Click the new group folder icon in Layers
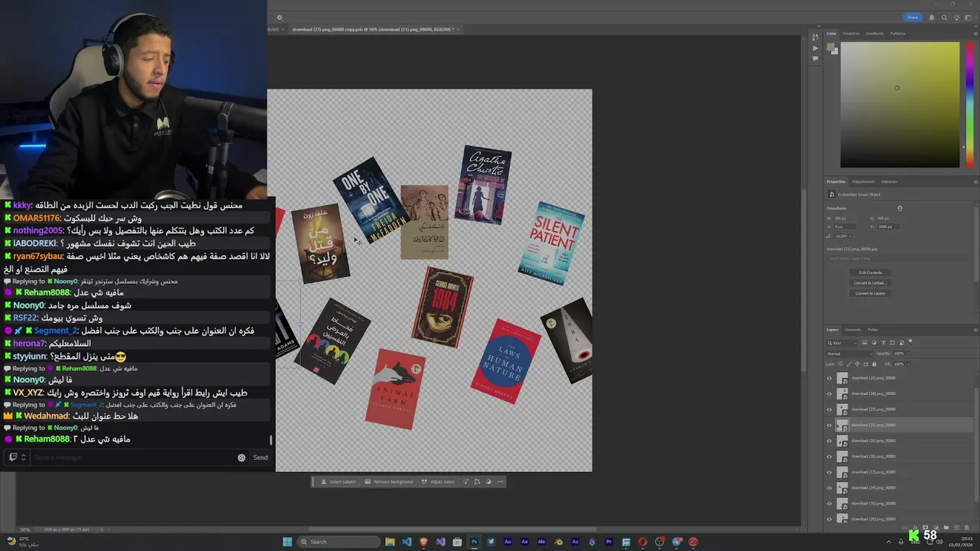Screen dimensions: 980x551 946,527
